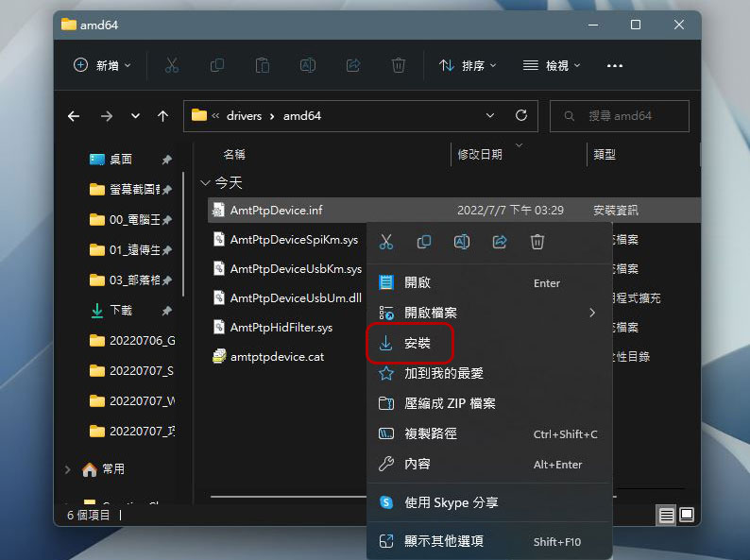Open the 20220706_G sidebar folder

point(131,341)
